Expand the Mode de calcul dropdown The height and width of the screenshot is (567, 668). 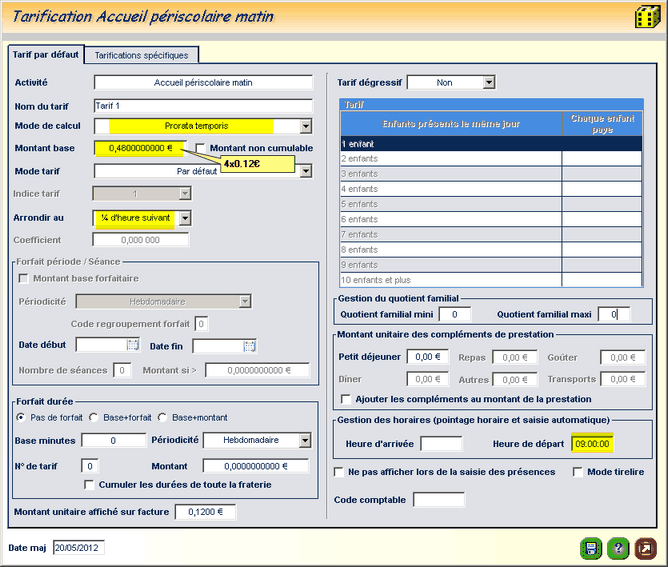point(306,126)
